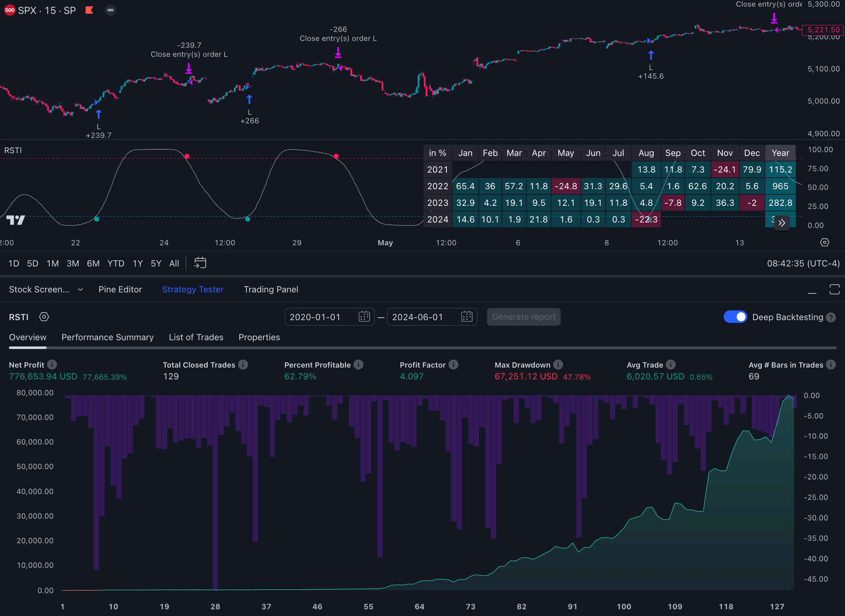
Task: Show Avg Trade info icon
Action: coord(671,365)
